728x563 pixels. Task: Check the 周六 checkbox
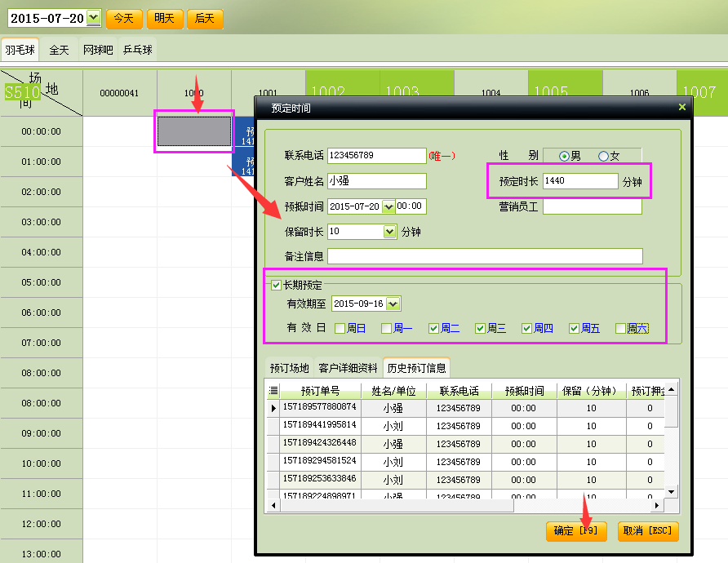click(x=620, y=329)
